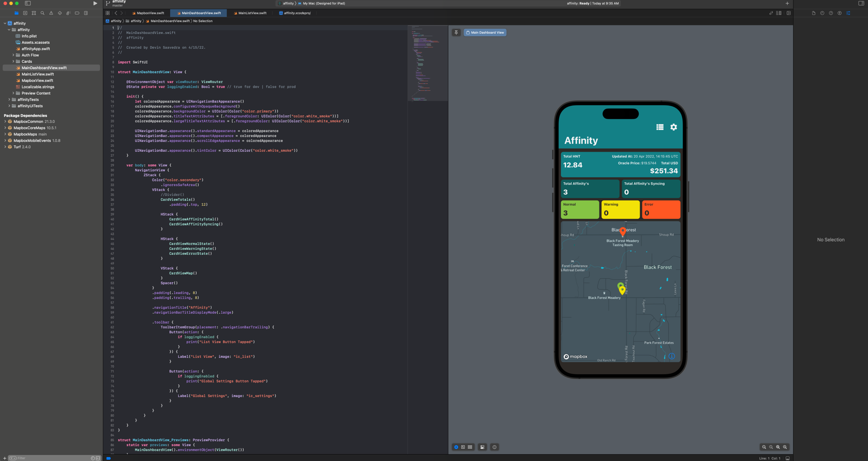The image size is (868, 461).
Task: Zoom in the preview canvas
Action: (x=785, y=447)
